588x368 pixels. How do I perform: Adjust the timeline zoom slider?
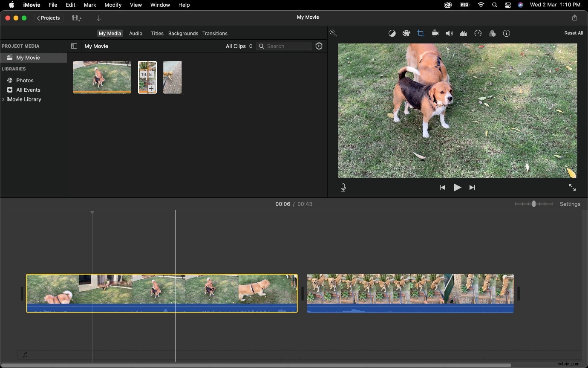[534, 204]
